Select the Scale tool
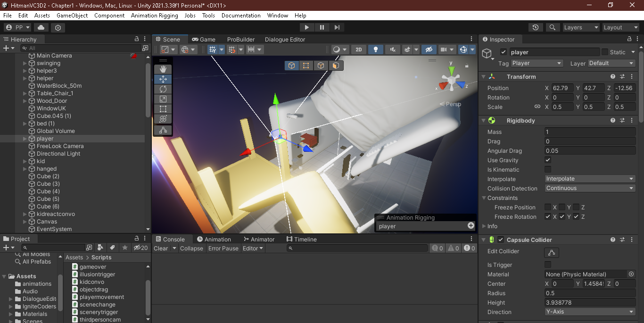The image size is (644, 323). tap(163, 99)
